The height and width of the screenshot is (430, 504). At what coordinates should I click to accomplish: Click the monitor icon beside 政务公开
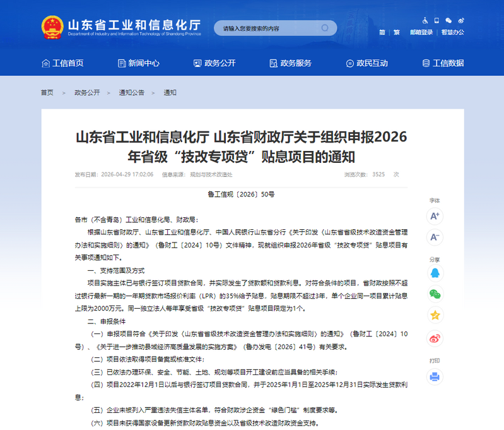197,63
